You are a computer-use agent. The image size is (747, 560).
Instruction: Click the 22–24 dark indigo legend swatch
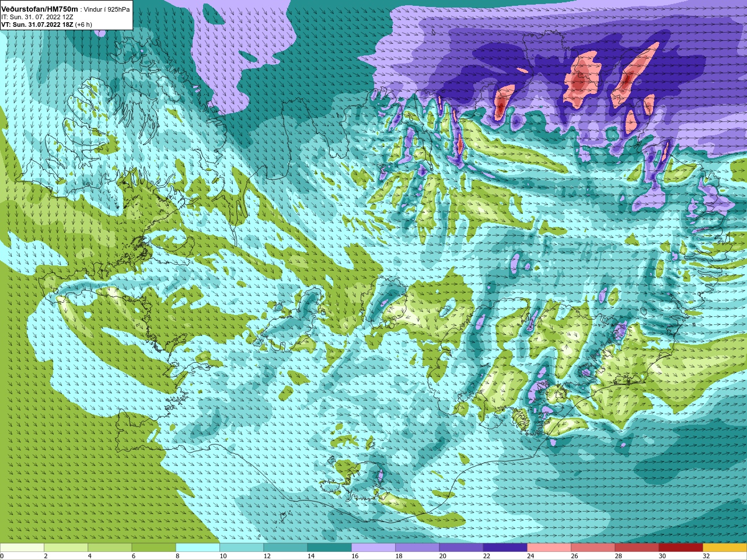[505, 547]
